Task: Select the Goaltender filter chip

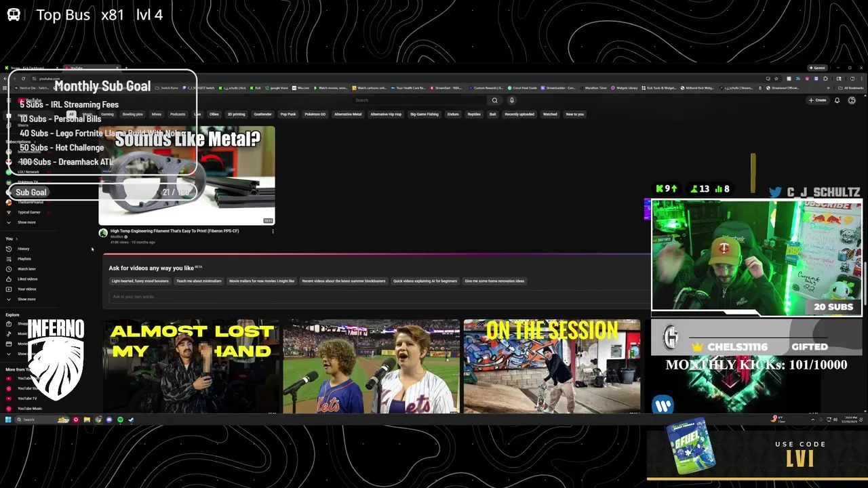Action: click(262, 115)
